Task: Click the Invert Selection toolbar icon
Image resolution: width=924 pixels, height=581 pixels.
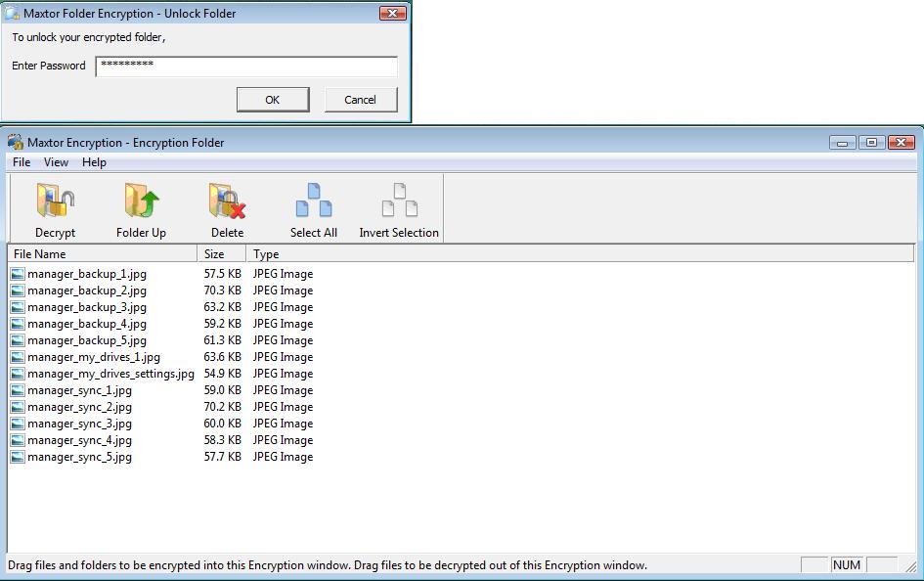Action: [399, 201]
